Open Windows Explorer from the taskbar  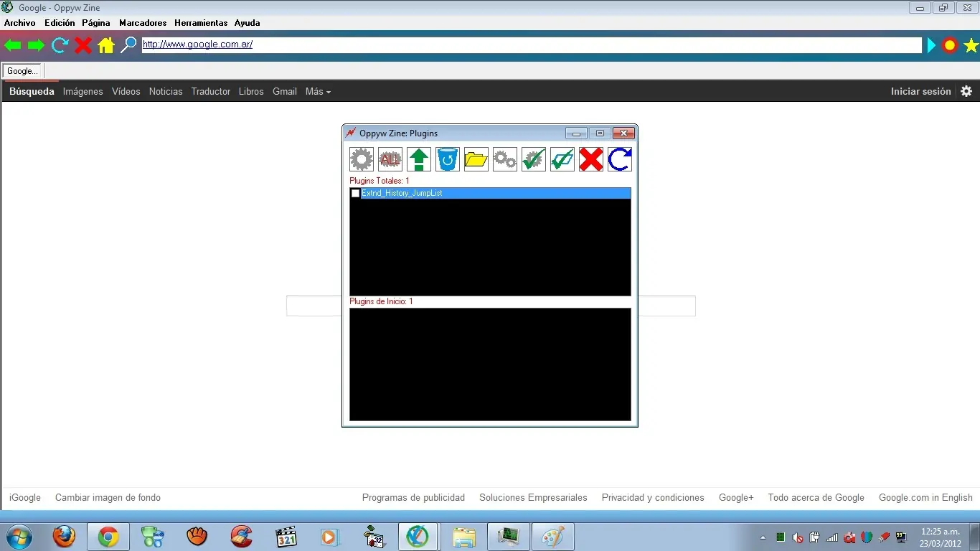click(464, 537)
